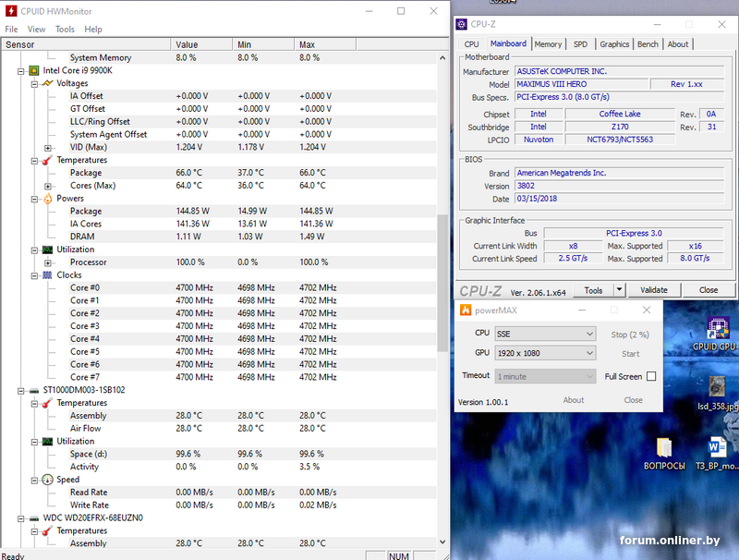
Task: Click the ST1000DM003-1SB102 hard drive icon
Action: point(34,390)
